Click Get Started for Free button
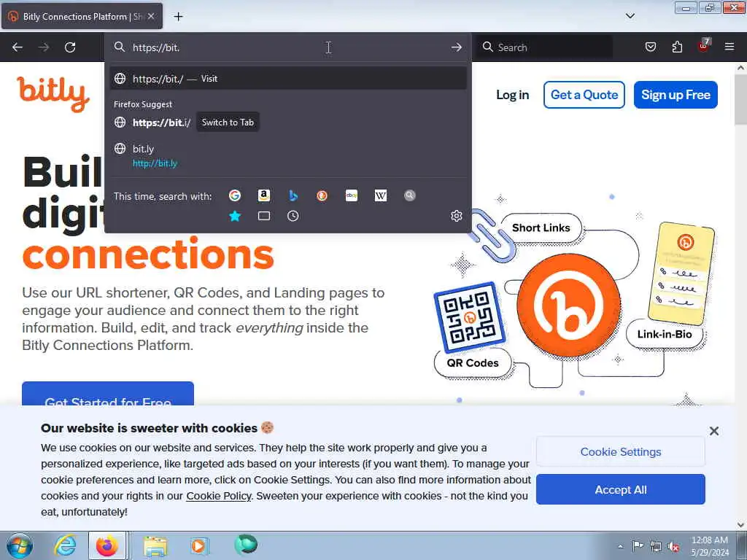747x560 pixels. click(x=108, y=394)
